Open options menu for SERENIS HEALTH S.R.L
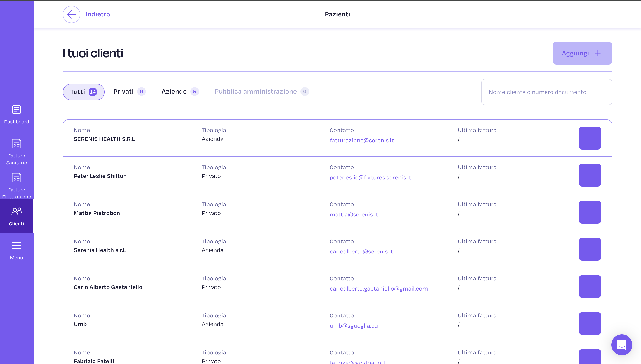Viewport: 641px width, 364px height. (590, 138)
